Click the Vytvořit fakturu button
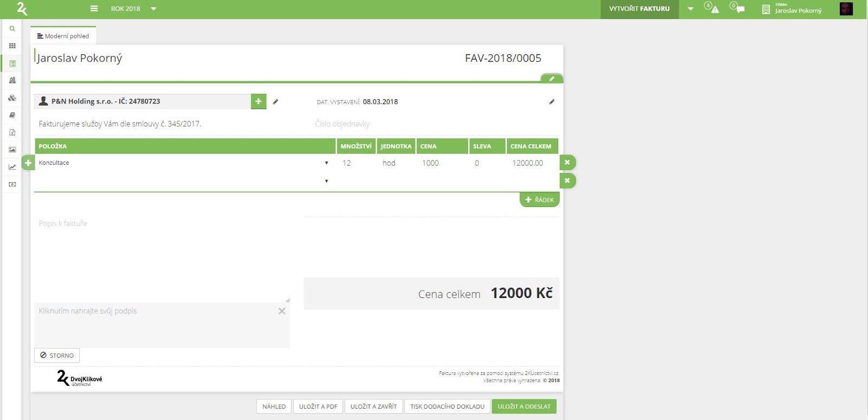This screenshot has height=420, width=868. pyautogui.click(x=639, y=9)
